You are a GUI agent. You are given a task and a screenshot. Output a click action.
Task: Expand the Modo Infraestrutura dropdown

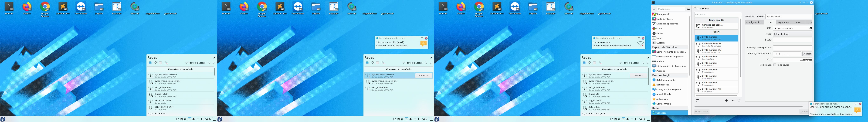coord(792,34)
